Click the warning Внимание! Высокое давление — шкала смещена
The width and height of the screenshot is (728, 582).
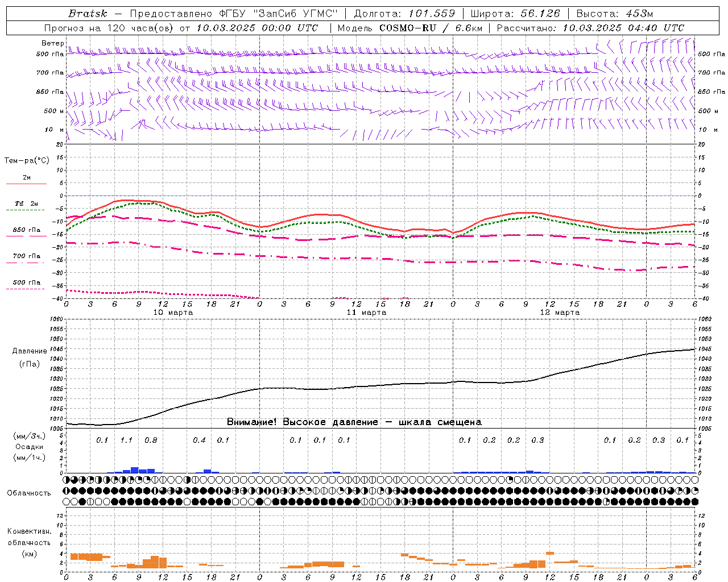[354, 422]
